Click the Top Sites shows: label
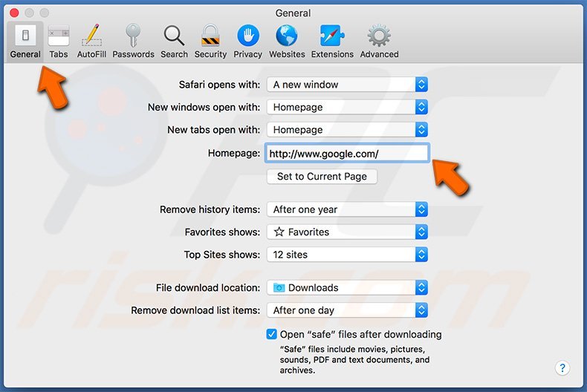This screenshot has height=392, width=587. [x=222, y=255]
